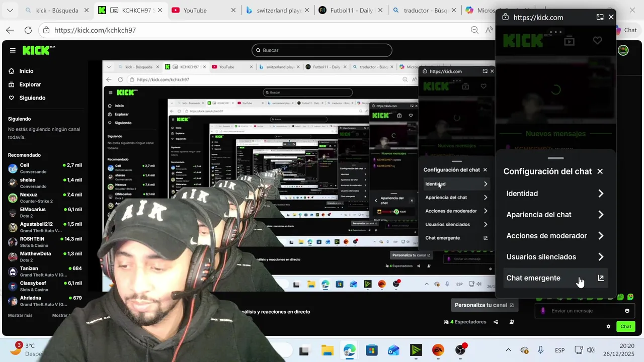Image resolution: width=644 pixels, height=362 pixels.
Task: Open recommended channel ROSHTEIN
Action: click(45, 242)
